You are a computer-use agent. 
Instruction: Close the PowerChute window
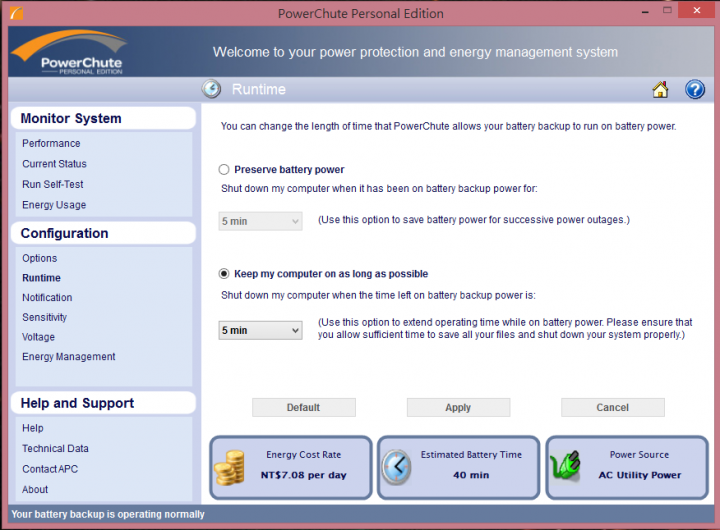(x=697, y=10)
